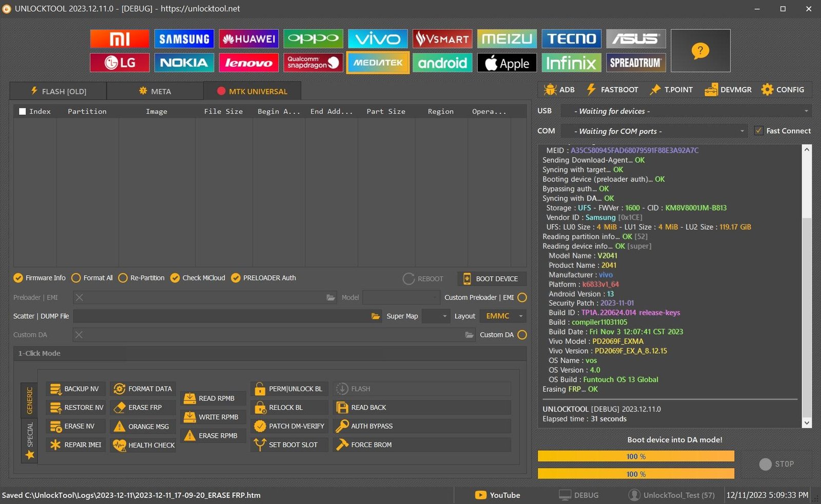Open the help question mark tile

[x=700, y=50]
